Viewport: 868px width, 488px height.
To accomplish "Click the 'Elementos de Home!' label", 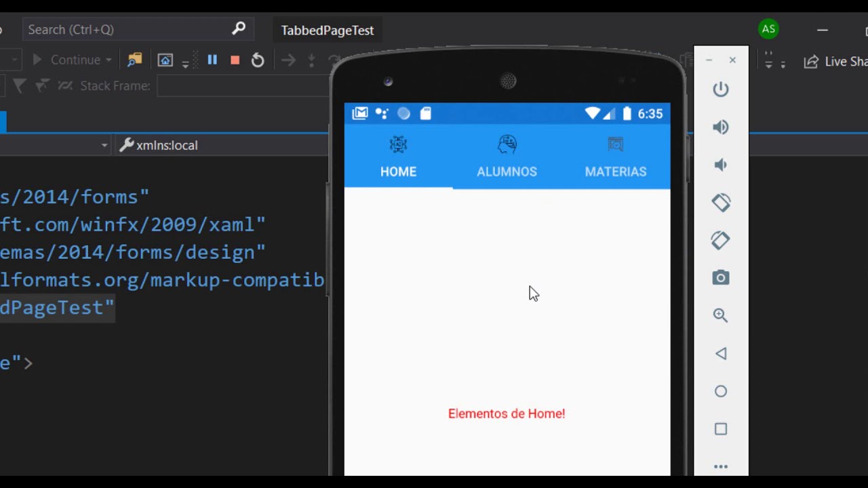I will click(507, 413).
